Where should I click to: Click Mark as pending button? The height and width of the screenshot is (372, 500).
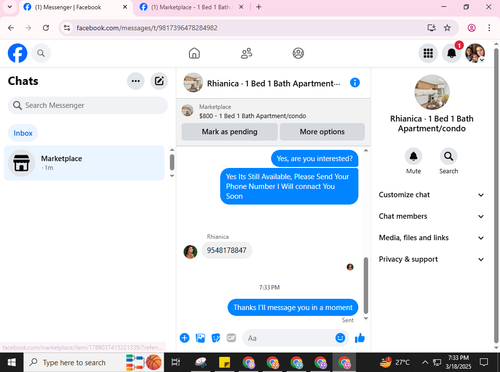click(x=229, y=132)
